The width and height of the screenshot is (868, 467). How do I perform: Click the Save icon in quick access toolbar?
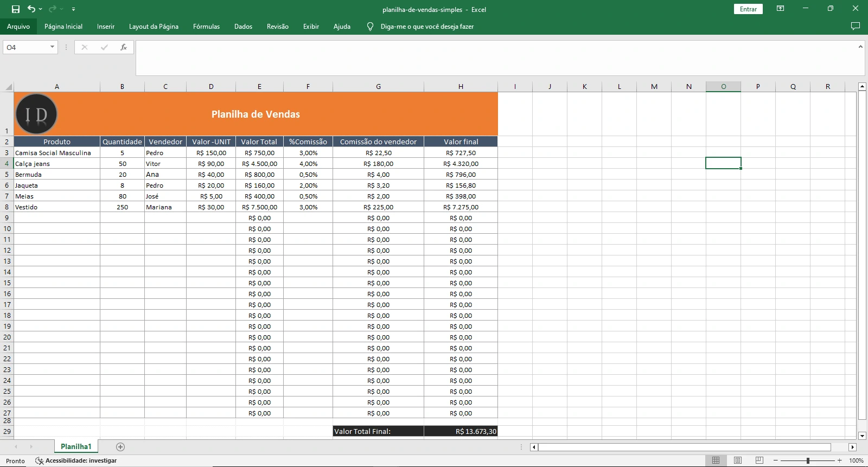[16, 9]
